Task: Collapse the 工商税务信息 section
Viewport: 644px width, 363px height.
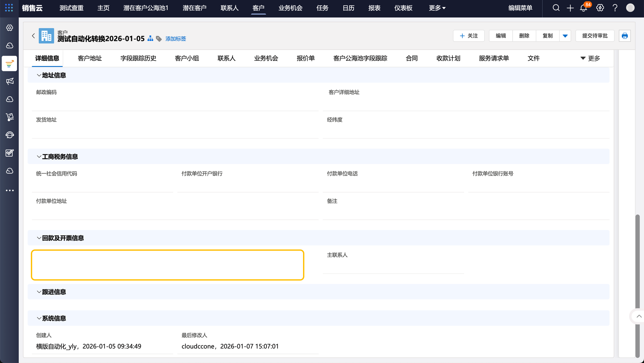Action: [x=39, y=157]
